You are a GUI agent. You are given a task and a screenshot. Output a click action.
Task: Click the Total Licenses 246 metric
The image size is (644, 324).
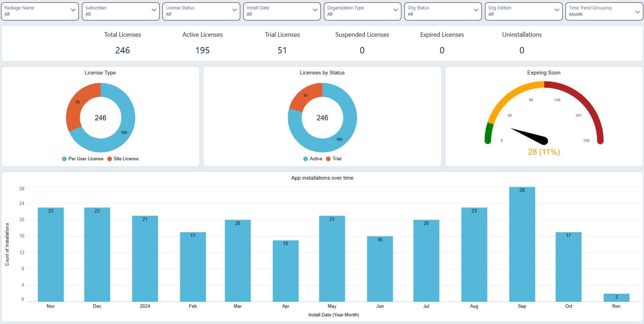122,50
